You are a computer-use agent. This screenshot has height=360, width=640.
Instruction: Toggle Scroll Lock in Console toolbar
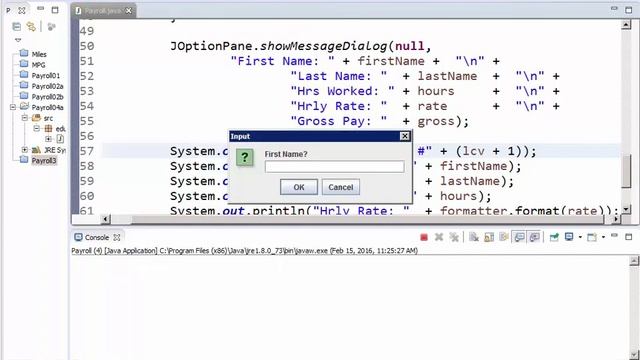pyautogui.click(x=489, y=237)
